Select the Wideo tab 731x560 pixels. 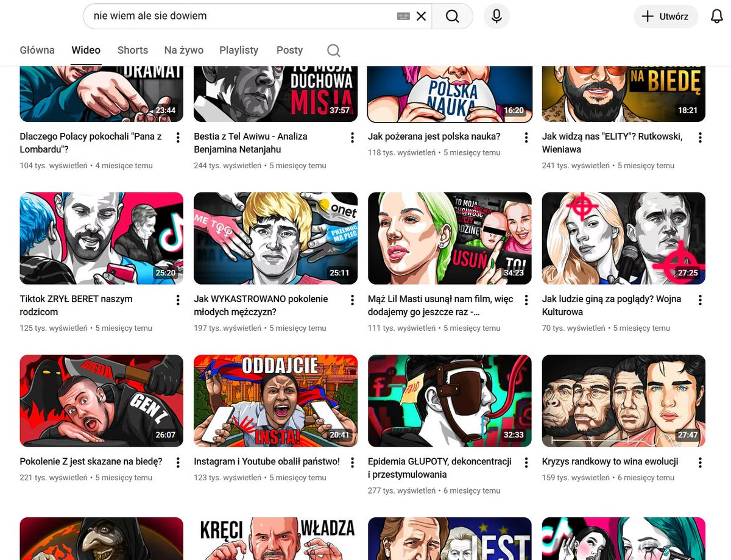click(86, 50)
